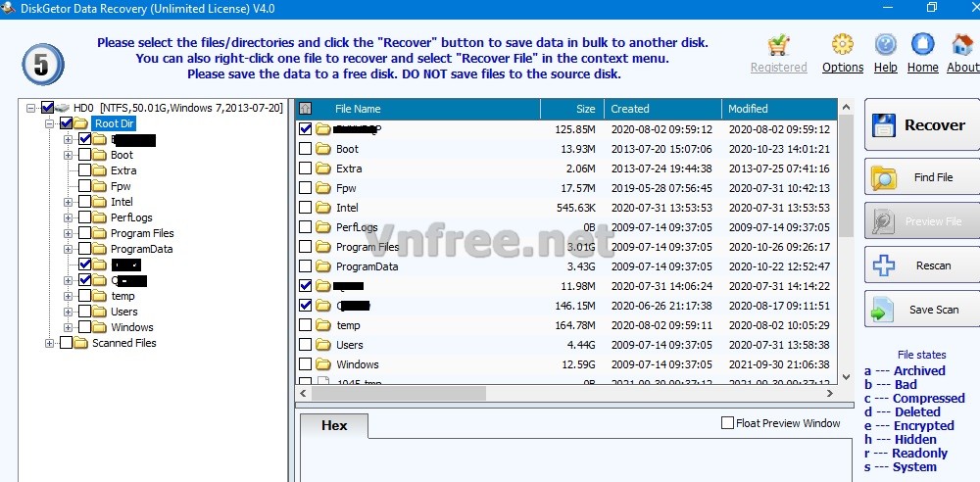Screen dimensions: 980x482
Task: Select the Hex tab
Action: tap(334, 426)
